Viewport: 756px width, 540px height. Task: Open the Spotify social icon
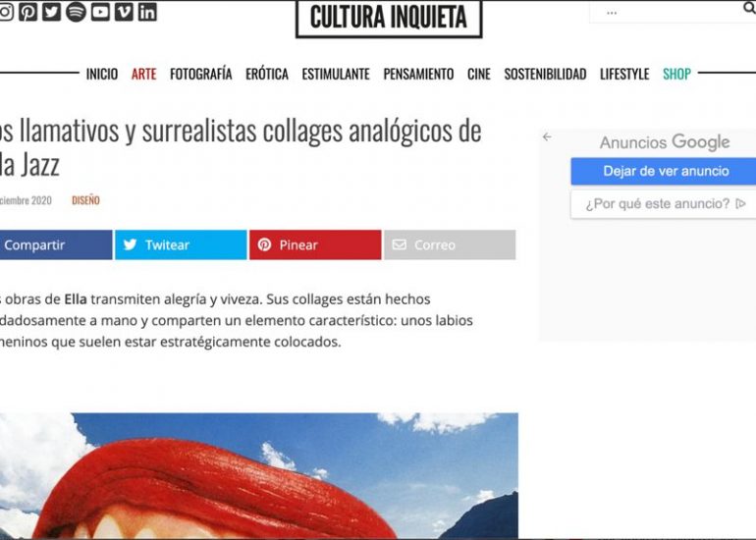point(76,12)
